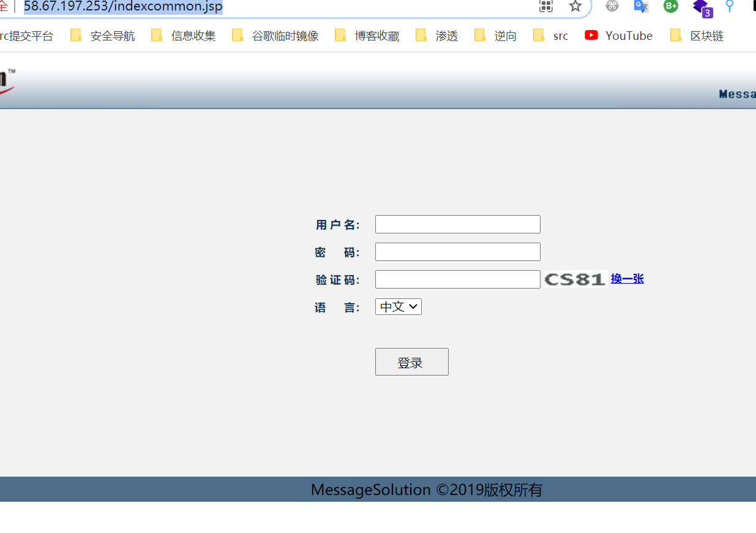Click the CS81 captcha image
This screenshot has height=533, width=756.
point(575,279)
